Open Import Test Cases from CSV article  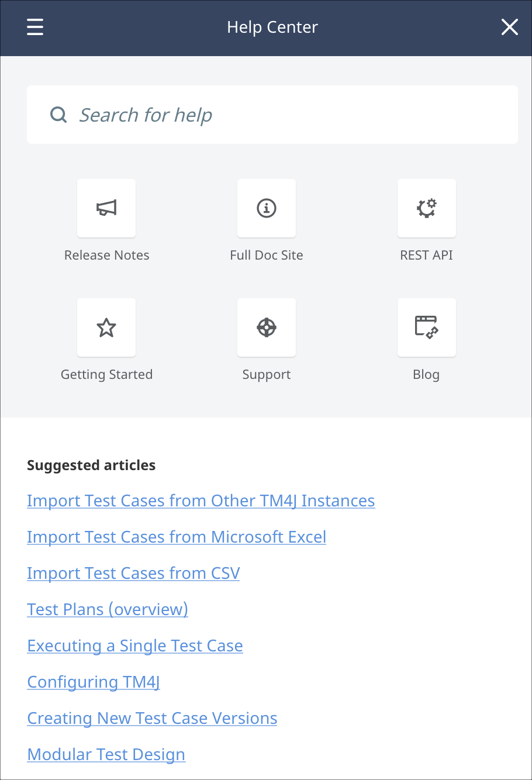(133, 574)
